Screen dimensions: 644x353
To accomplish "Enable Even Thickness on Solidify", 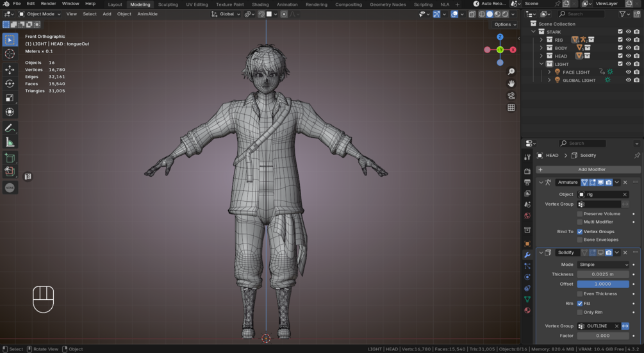I will click(580, 294).
